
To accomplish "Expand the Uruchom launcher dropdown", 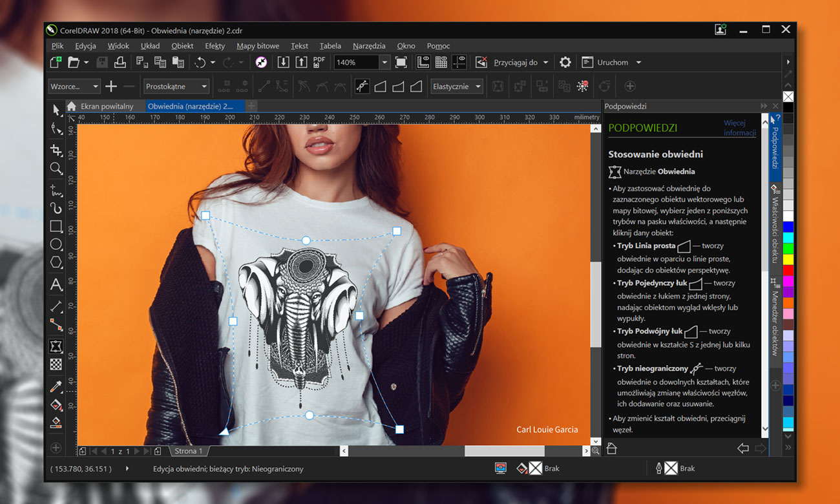I will (x=638, y=63).
